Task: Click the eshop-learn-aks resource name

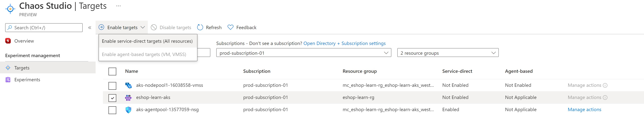Action: (x=153, y=97)
